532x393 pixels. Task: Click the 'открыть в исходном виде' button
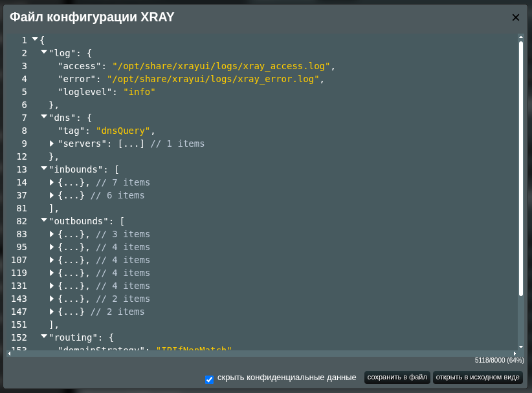click(x=478, y=377)
